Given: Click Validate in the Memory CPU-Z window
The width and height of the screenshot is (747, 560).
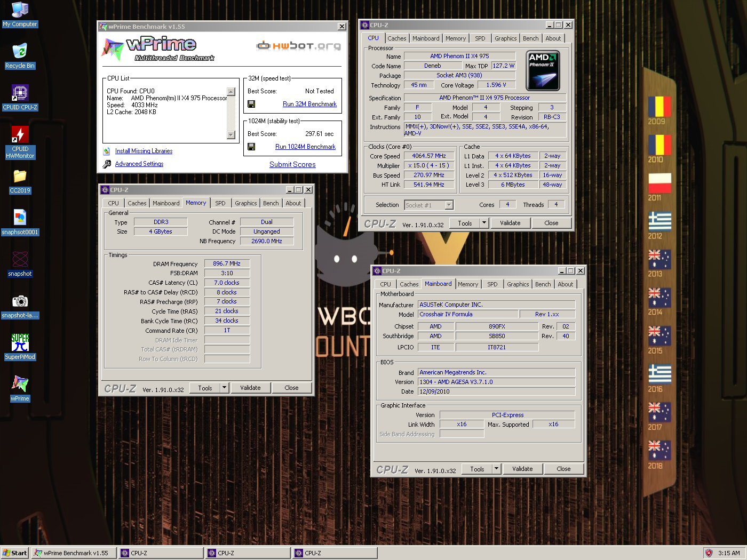Looking at the screenshot, I should (250, 388).
